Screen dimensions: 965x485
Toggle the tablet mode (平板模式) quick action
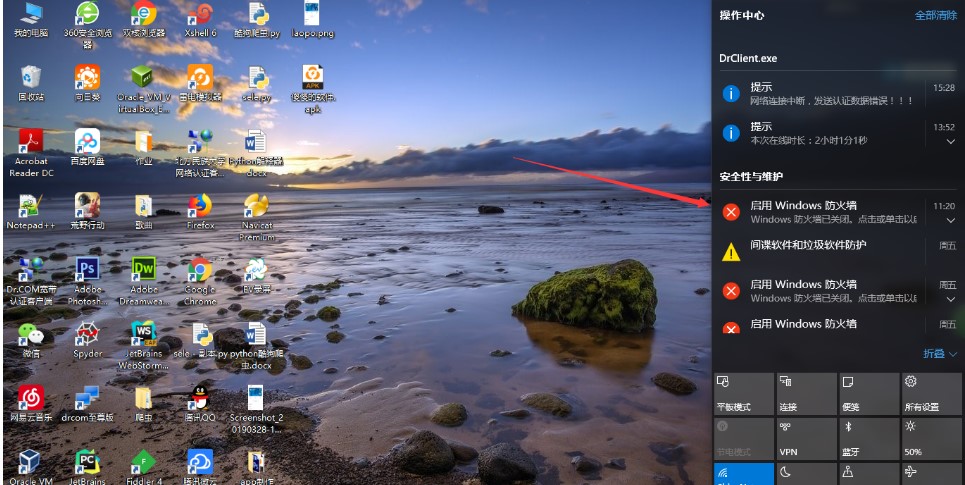click(743, 394)
